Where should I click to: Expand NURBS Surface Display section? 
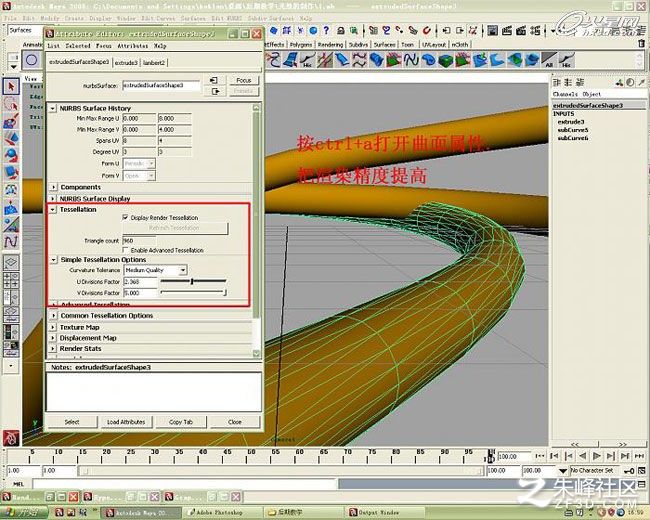coord(53,199)
